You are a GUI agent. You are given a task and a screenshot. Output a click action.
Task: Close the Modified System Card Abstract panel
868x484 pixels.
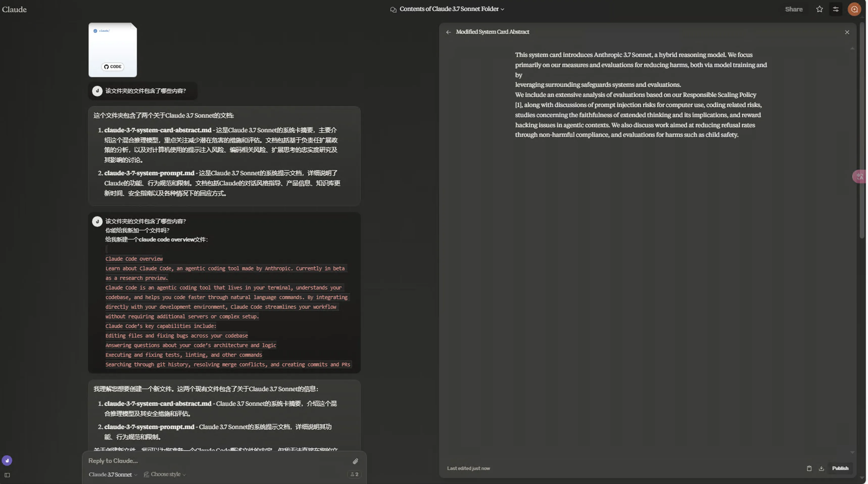[x=847, y=32]
